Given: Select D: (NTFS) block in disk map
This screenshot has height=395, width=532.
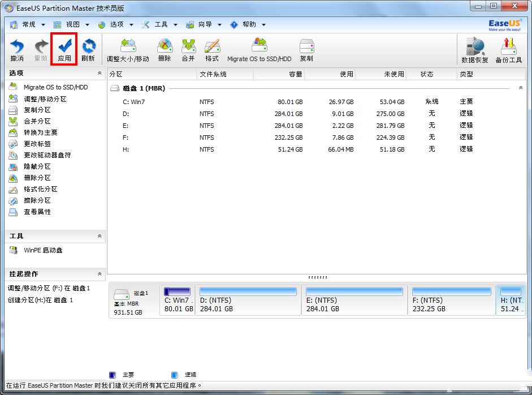Looking at the screenshot, I should [x=248, y=300].
